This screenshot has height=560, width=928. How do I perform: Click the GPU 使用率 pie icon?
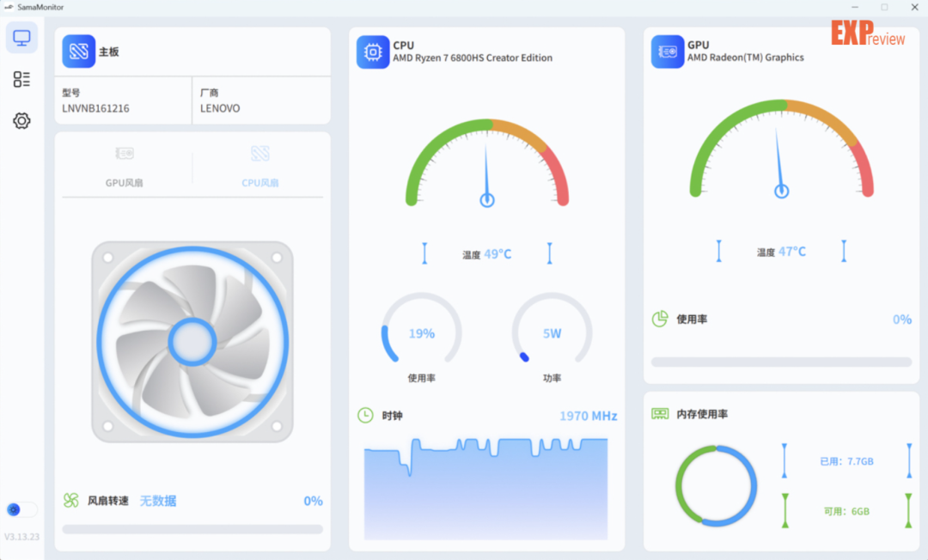click(660, 319)
